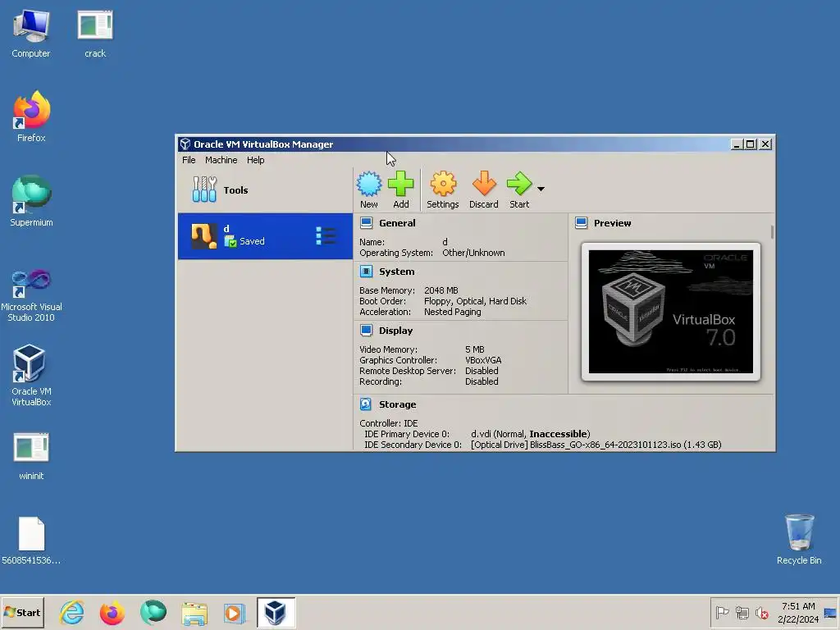Select the Microsoft Visual Studio 2010 shortcut
840x630 pixels.
pyautogui.click(x=31, y=295)
